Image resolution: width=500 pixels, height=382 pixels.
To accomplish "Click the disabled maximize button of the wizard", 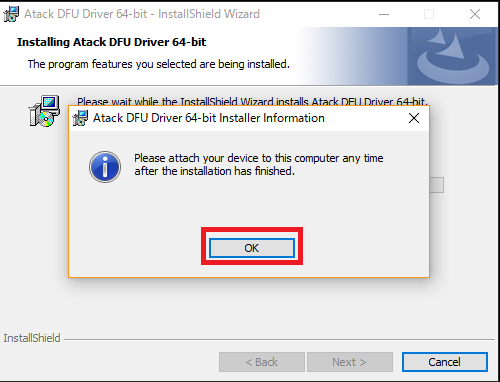I will pos(429,14).
